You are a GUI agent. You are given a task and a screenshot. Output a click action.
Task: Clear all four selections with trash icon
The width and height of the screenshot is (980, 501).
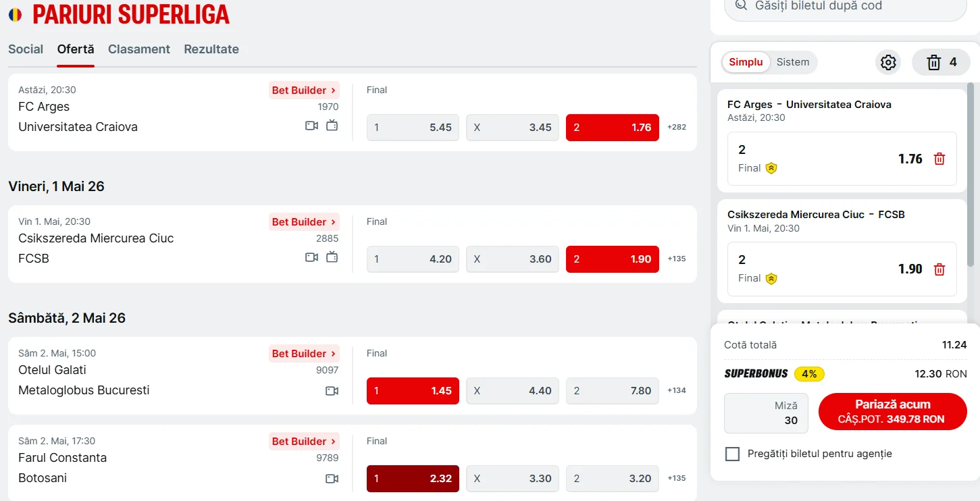pos(941,62)
